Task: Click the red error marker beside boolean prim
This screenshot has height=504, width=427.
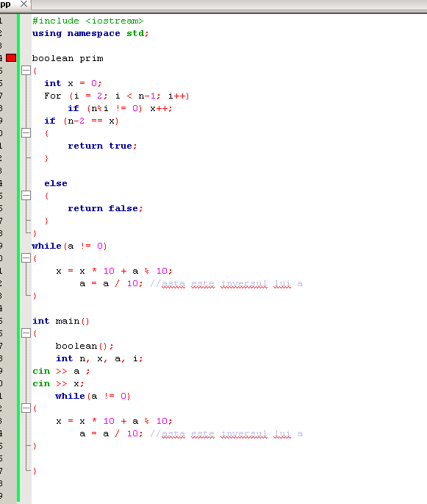Action: point(11,58)
